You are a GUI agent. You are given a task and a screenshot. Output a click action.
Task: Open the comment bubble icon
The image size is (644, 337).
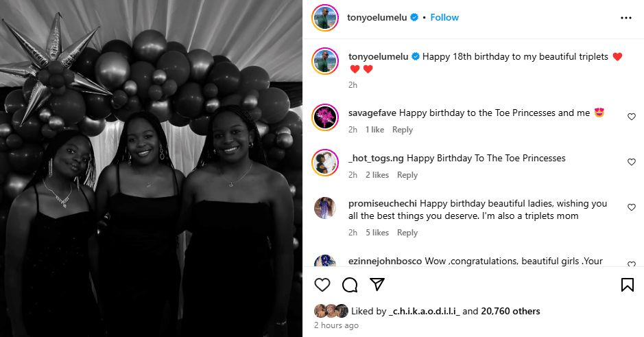pyautogui.click(x=350, y=285)
